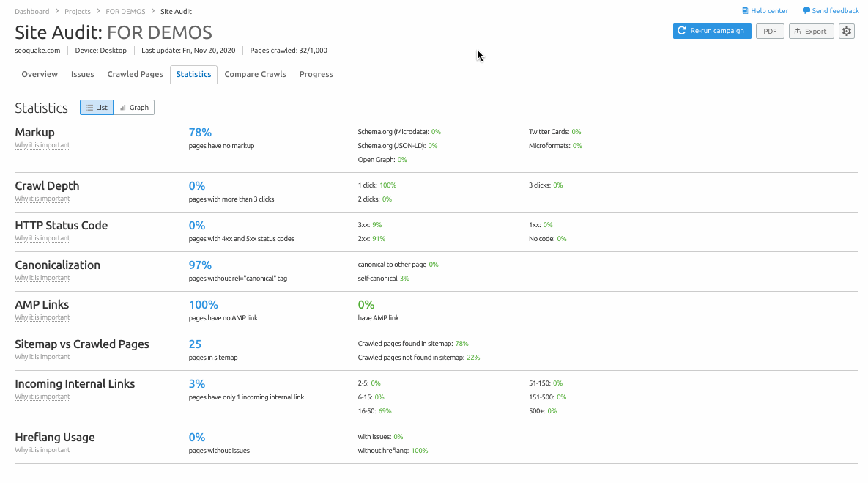Switch statistics to List view
Image resolution: width=868 pixels, height=483 pixels.
[97, 108]
